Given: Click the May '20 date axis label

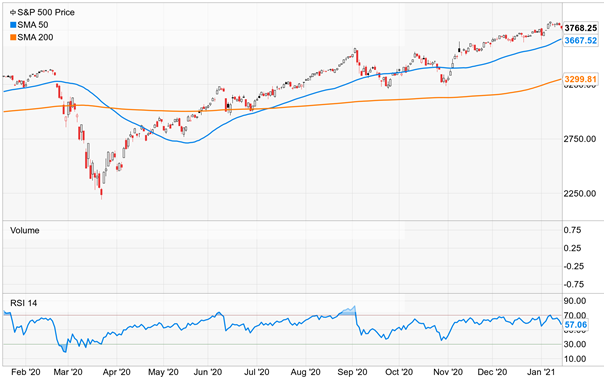Looking at the screenshot, I should pos(163,372).
